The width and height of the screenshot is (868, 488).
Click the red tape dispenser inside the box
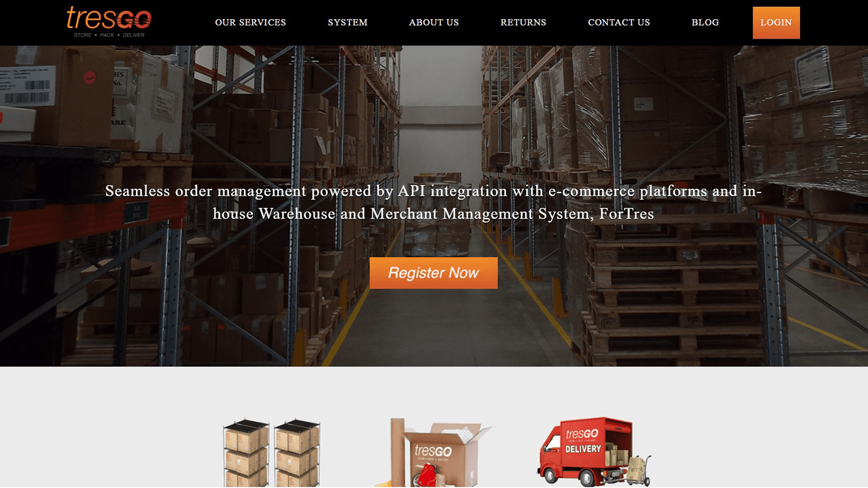pos(424,475)
